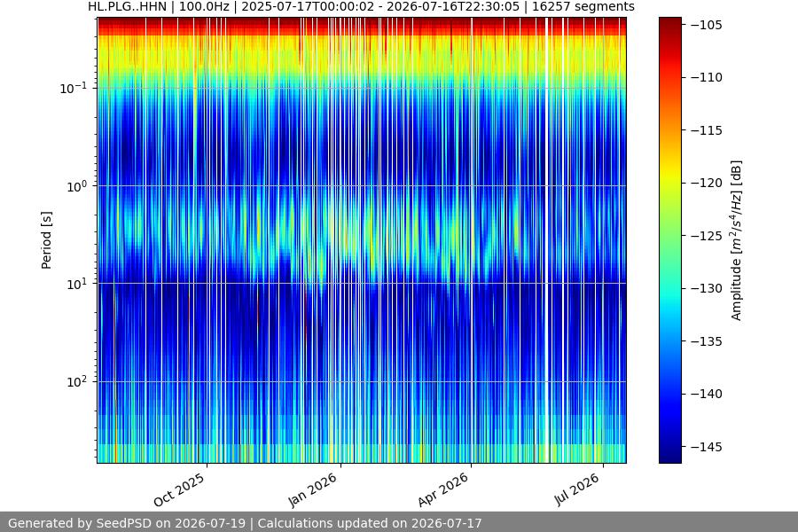Screen dimensions: 798x532
Task: Click the amplitude colorbar gradient strip
Action: (x=669, y=240)
